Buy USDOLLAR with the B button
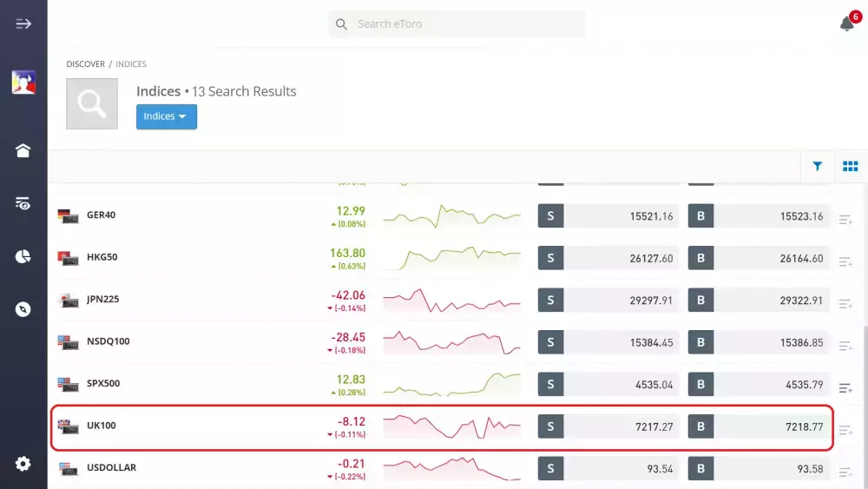 700,468
